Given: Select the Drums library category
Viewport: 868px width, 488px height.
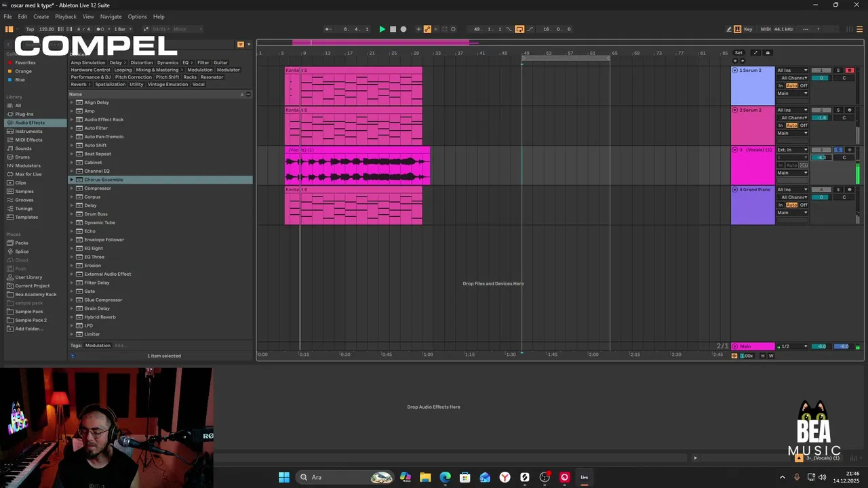Looking at the screenshot, I should tap(22, 157).
